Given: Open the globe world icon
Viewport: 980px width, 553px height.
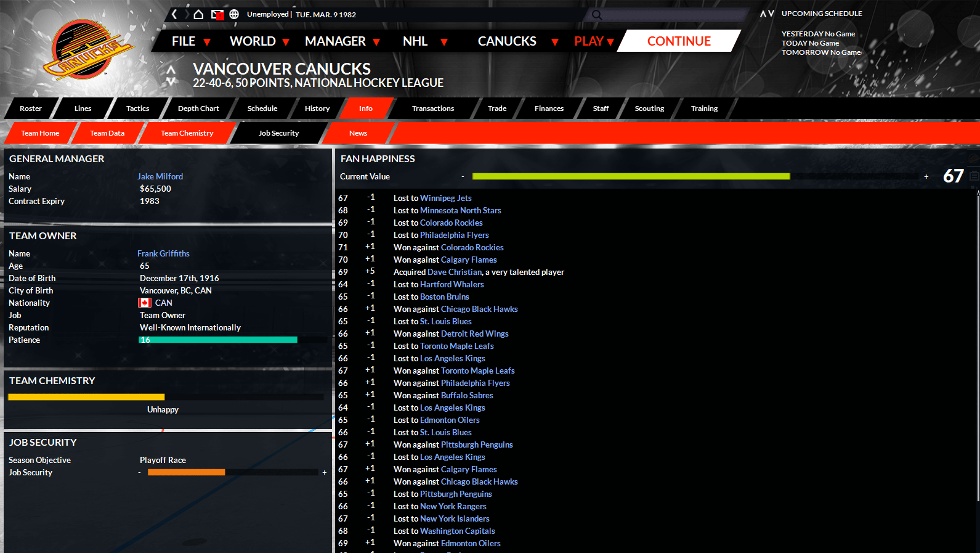Looking at the screenshot, I should [x=234, y=14].
